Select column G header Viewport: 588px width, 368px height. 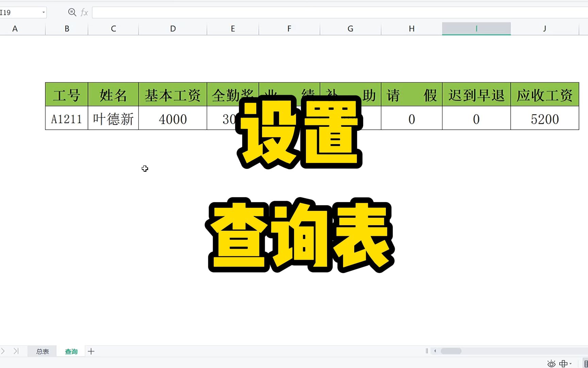click(x=350, y=29)
